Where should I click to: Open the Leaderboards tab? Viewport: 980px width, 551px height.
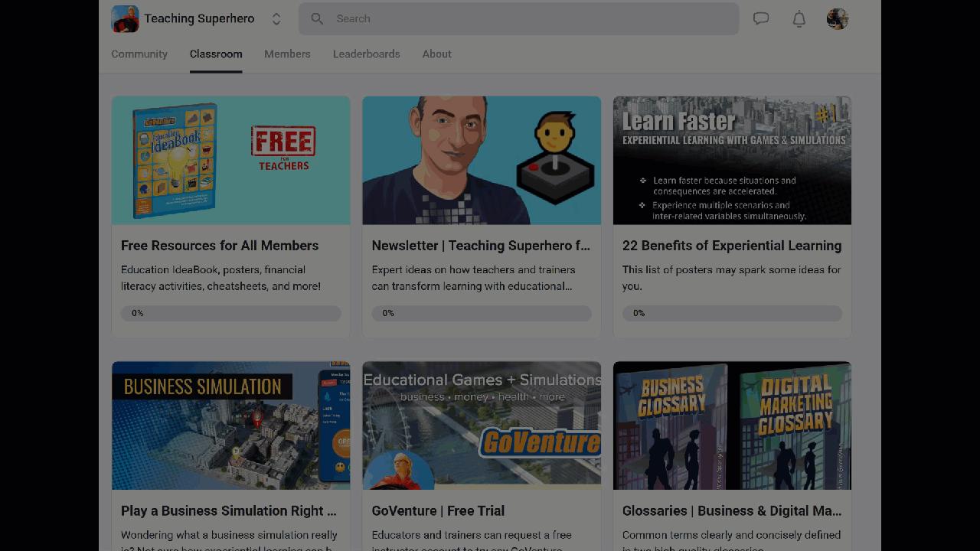click(367, 54)
